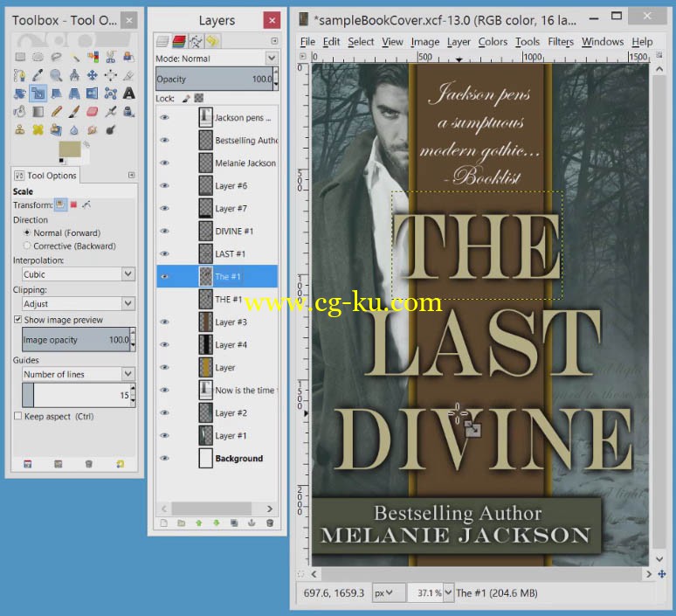Screen dimensions: 676x616
Task: Choose Corrective (Backward) direction
Action: (x=27, y=246)
